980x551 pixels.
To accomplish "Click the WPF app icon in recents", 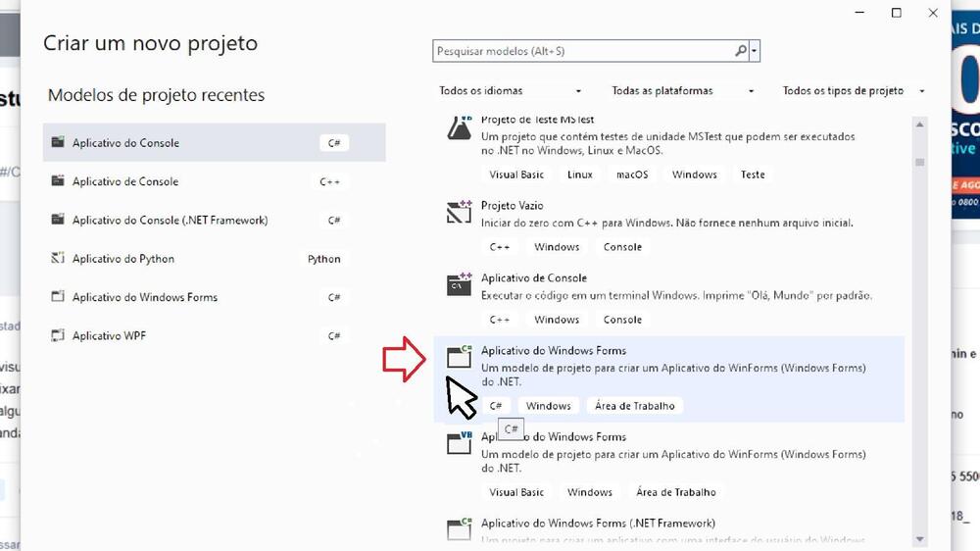I will tap(58, 335).
